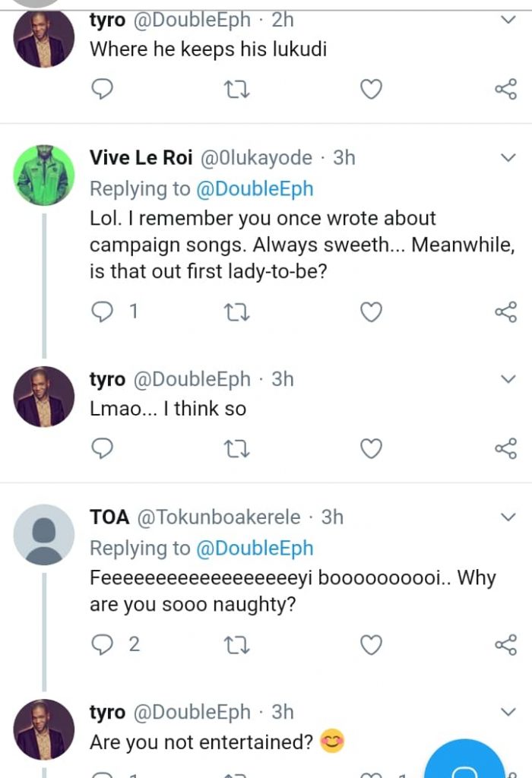Open chevron menu on "Lmao... I think so" tweet
The height and width of the screenshot is (778, 532).
click(508, 379)
